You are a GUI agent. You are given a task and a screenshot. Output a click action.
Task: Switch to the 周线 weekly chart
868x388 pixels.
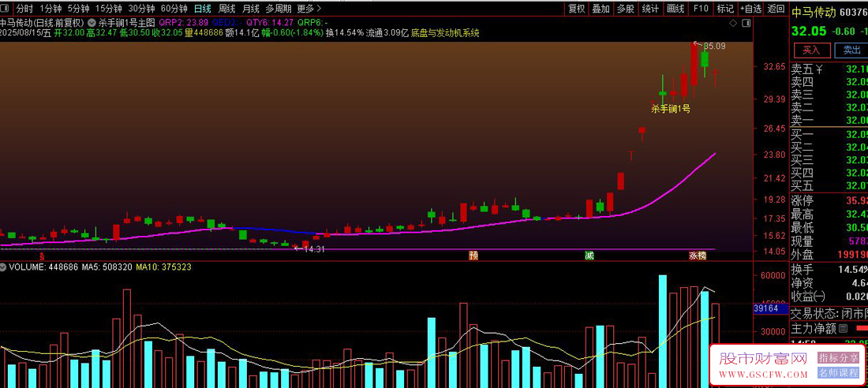(227, 9)
